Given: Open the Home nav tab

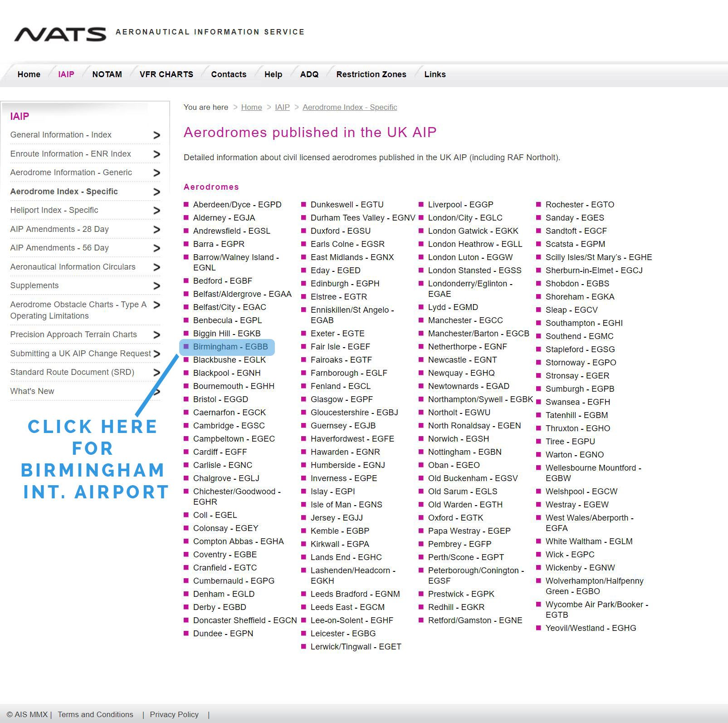Looking at the screenshot, I should pos(29,74).
